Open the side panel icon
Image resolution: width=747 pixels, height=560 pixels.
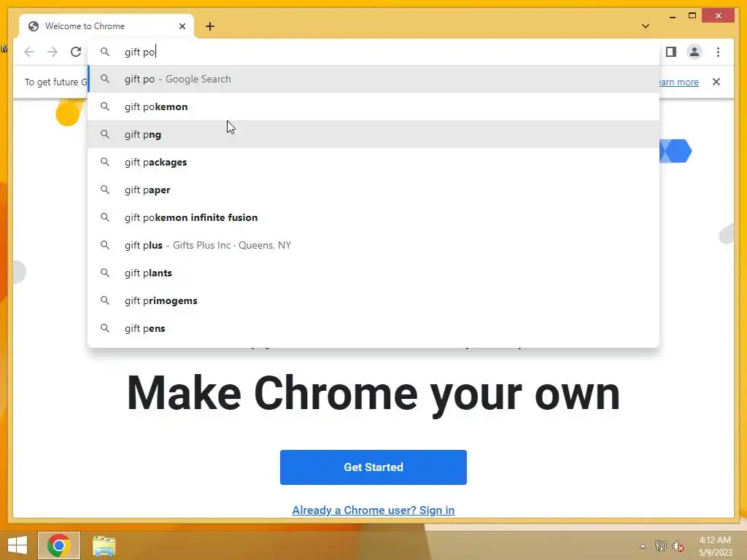click(x=671, y=52)
